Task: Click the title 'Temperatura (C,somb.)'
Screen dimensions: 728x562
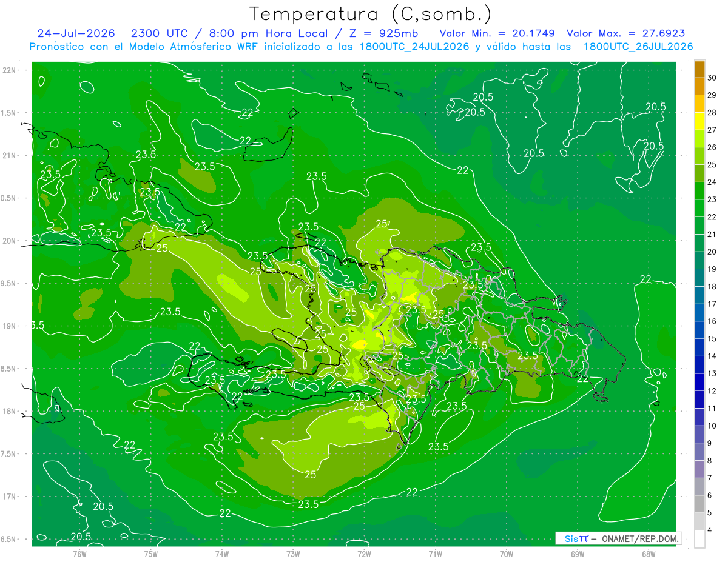Action: pyautogui.click(x=371, y=14)
